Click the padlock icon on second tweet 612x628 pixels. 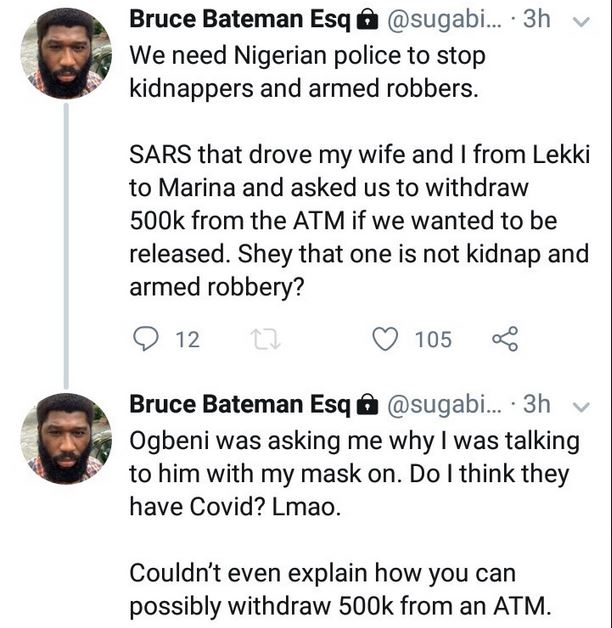click(367, 404)
